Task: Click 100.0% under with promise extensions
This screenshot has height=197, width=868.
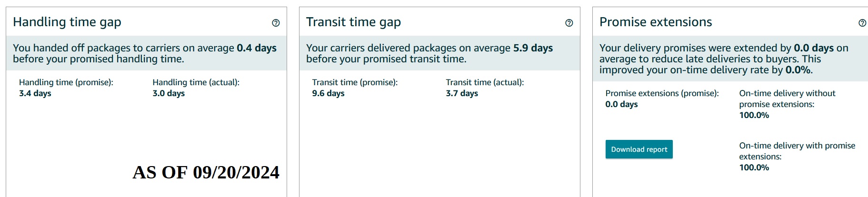Action: [754, 167]
